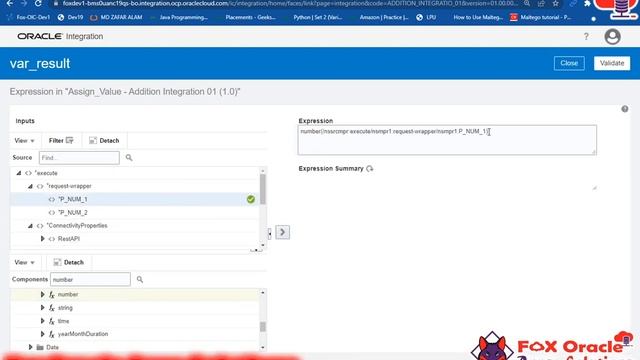640x360 pixels.
Task: Click the Oracle Integration logo
Action: (60, 36)
